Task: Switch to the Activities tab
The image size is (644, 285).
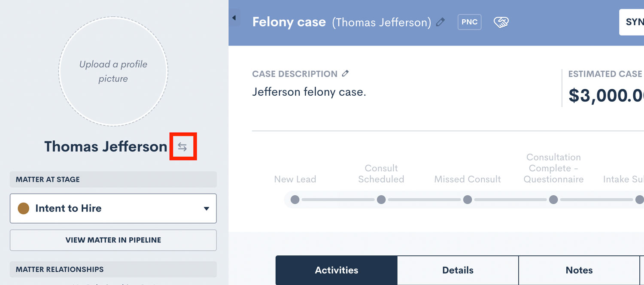Action: coord(337,270)
